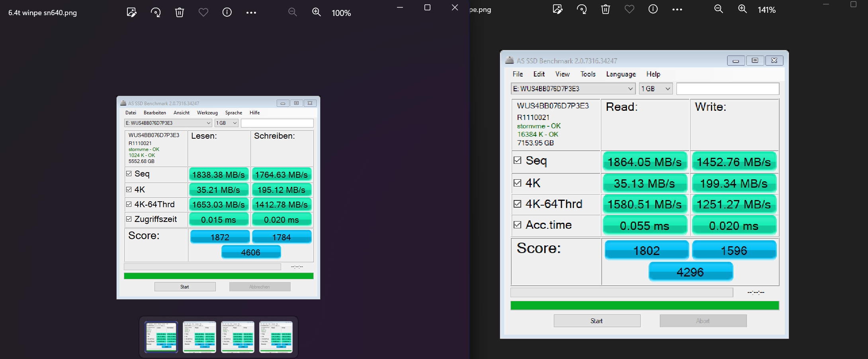Rotate image in left Photos window

click(156, 12)
